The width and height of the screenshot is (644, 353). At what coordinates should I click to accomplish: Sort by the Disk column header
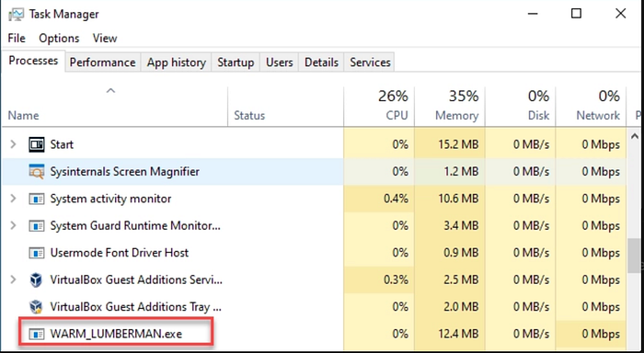(x=521, y=106)
